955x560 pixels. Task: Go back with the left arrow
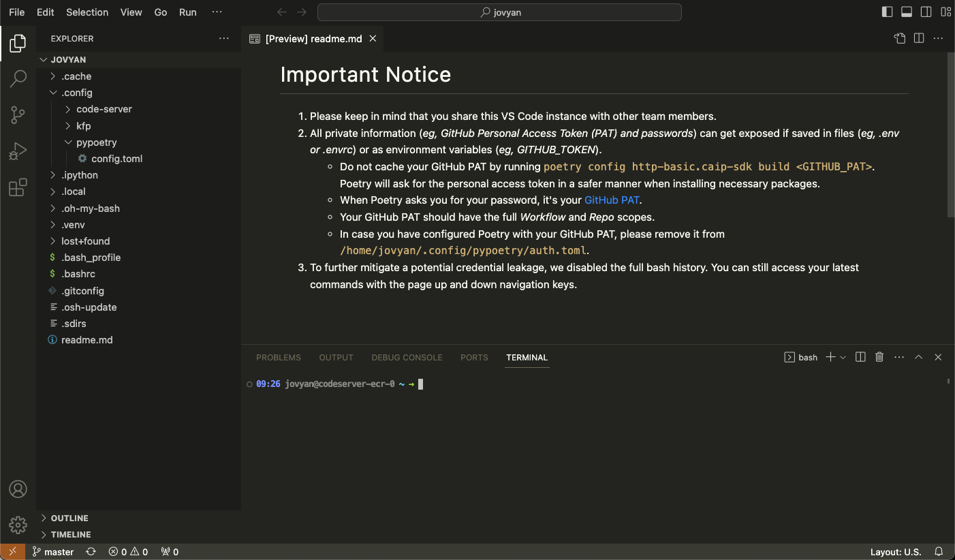(x=282, y=12)
